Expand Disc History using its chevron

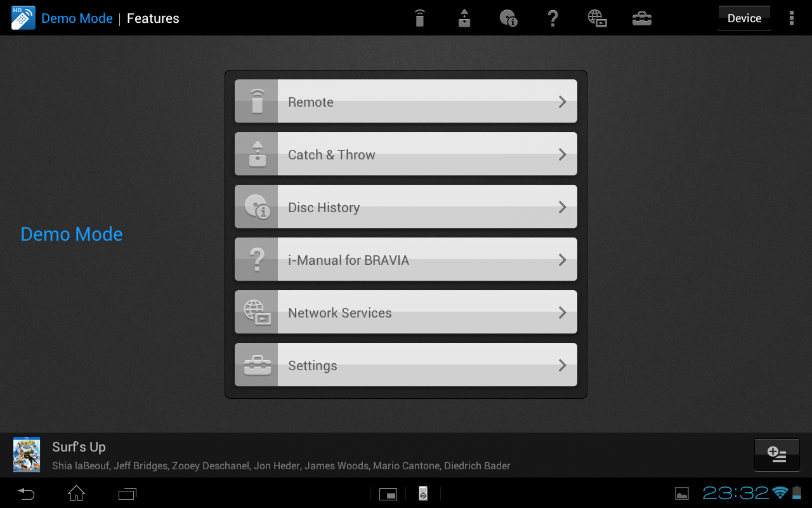(x=562, y=207)
